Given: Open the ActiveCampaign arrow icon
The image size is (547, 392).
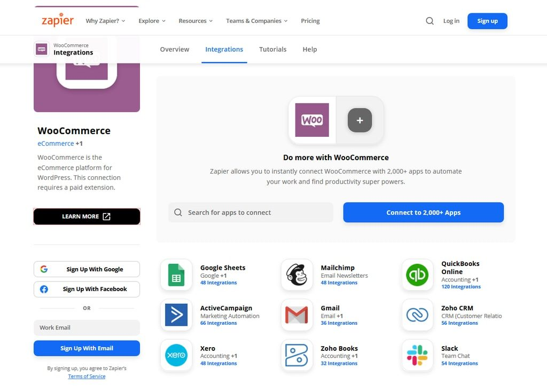Looking at the screenshot, I should pos(176,315).
